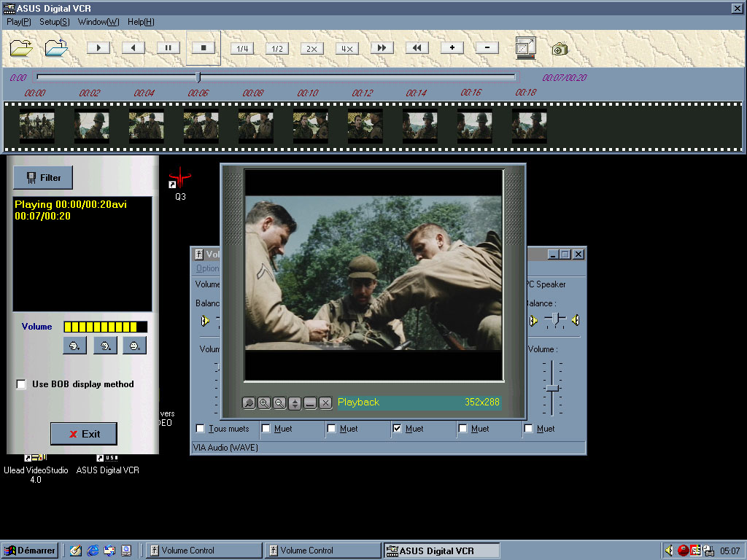The width and height of the screenshot is (747, 560).
Task: Raise volume with the face up-arrow button
Action: [105, 346]
